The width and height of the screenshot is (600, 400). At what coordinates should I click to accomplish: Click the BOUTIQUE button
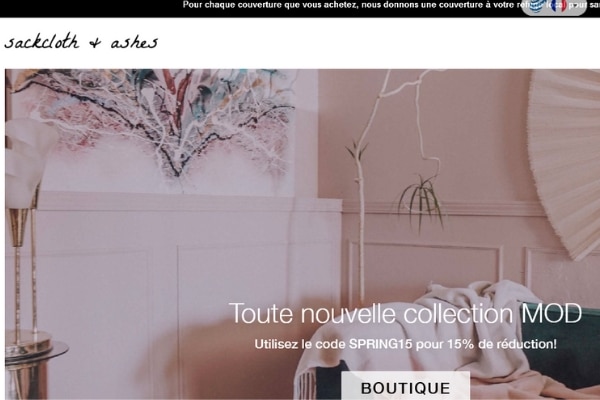[406, 387]
